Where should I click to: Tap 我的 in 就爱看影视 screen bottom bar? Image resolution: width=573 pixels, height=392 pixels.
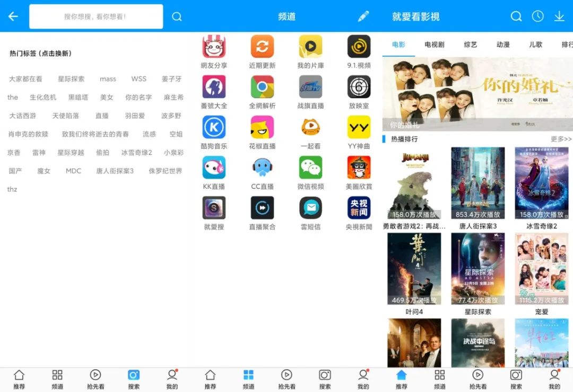(554, 380)
